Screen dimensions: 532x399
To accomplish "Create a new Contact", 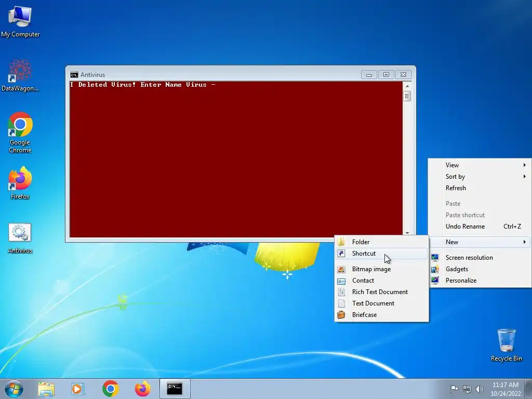I will click(x=381, y=281).
